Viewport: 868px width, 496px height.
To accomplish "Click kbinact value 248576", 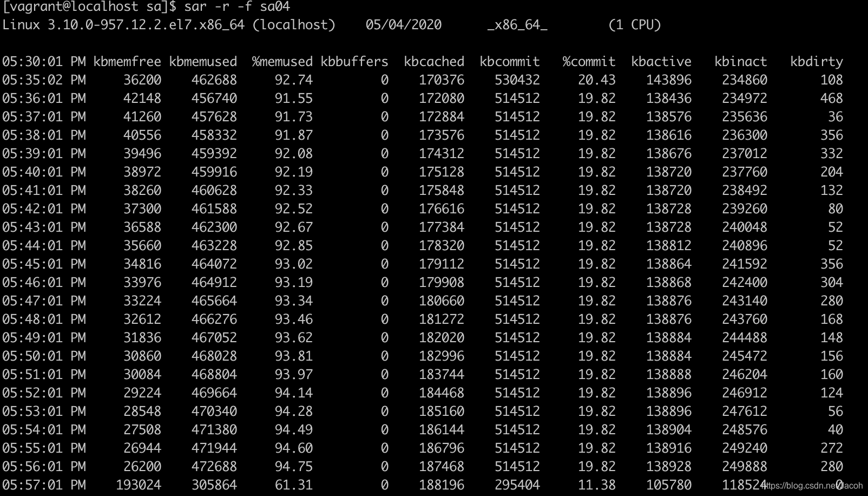I will coord(745,430).
